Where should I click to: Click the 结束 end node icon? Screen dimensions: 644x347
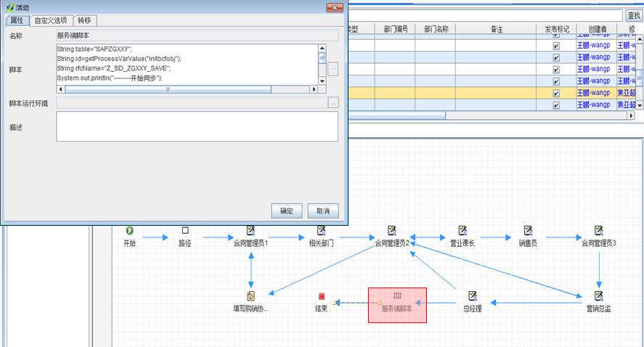(x=322, y=296)
